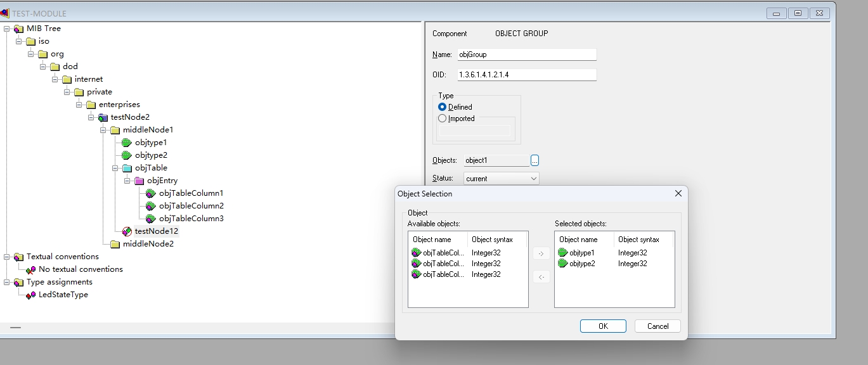Click the objtype2 green object icon in tree
Screen dimensions: 868x365
tap(127, 155)
